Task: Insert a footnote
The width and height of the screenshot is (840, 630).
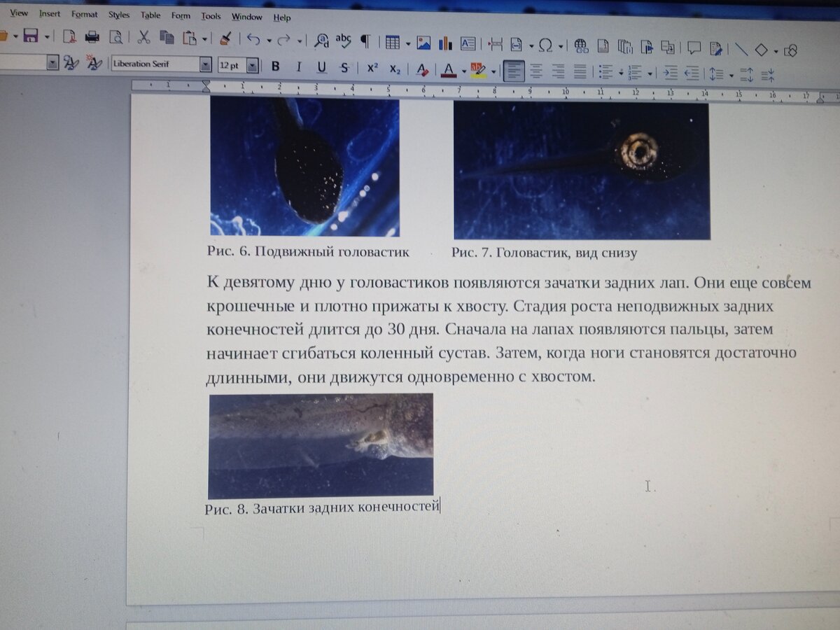Action: point(603,46)
